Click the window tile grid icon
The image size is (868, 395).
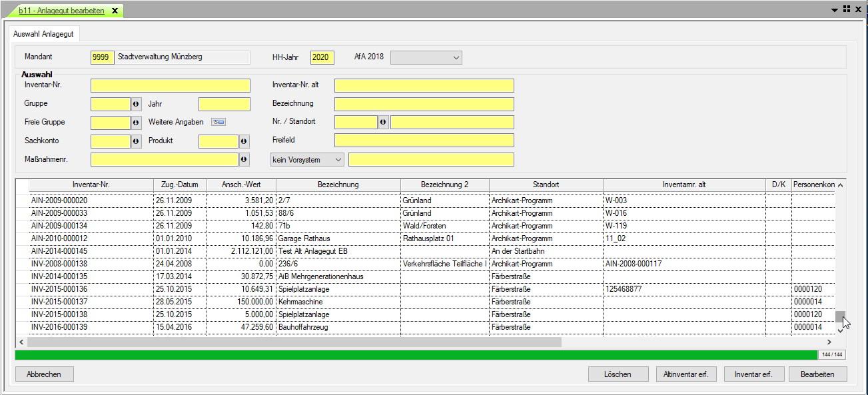coord(847,9)
